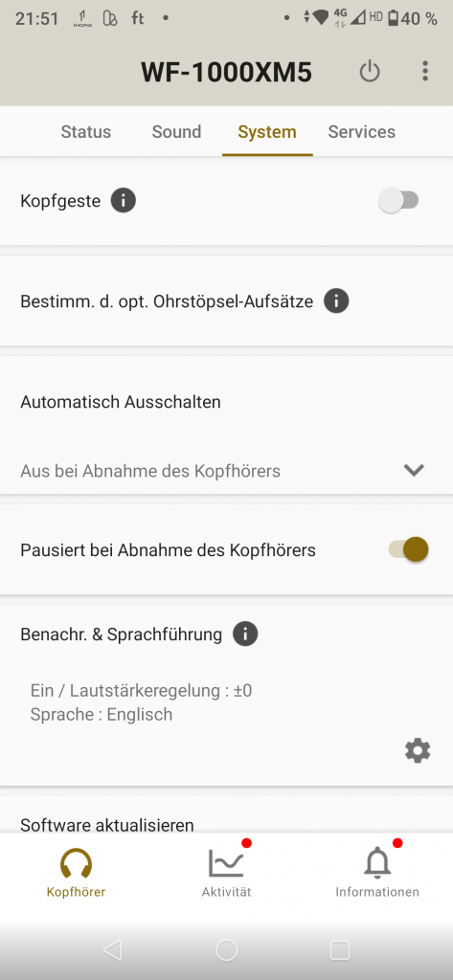Open info for Ohrstöpsel-Aufsätze
The image size is (453, 980).
click(x=336, y=301)
